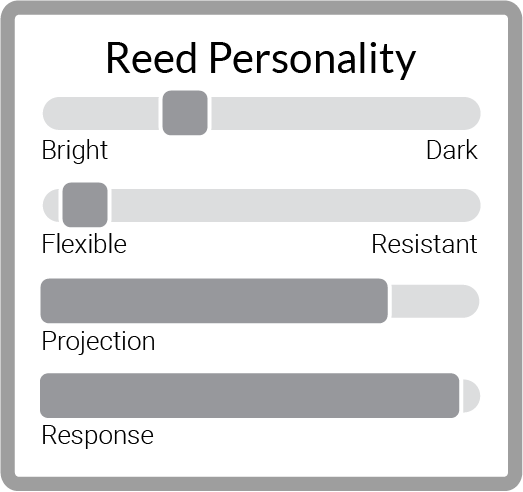523x492 pixels.
Task: Click the Flexible-Resistant slider handle
Action: pyautogui.click(x=85, y=205)
